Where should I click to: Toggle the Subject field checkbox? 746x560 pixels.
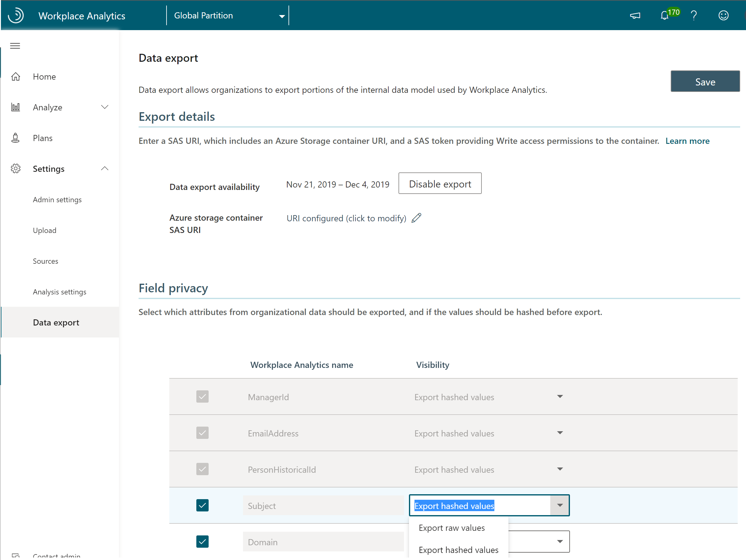(x=202, y=505)
